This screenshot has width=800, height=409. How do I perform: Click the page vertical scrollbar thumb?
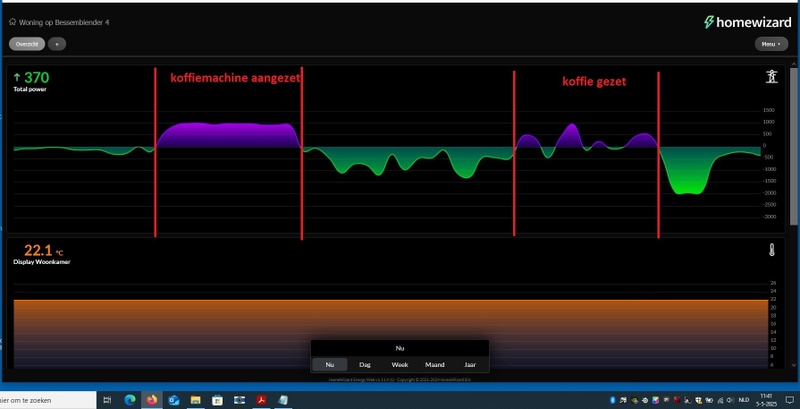[794, 146]
